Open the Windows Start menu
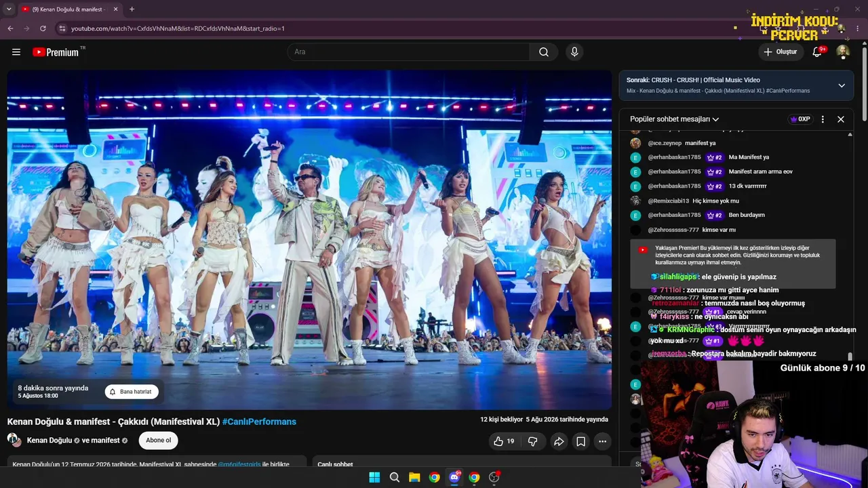Screen dimensions: 868x488 (374, 477)
